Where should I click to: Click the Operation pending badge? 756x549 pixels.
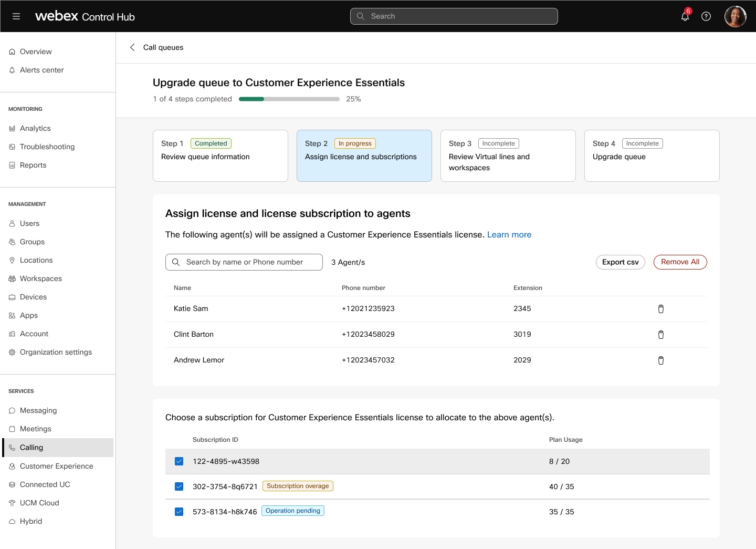click(x=293, y=511)
